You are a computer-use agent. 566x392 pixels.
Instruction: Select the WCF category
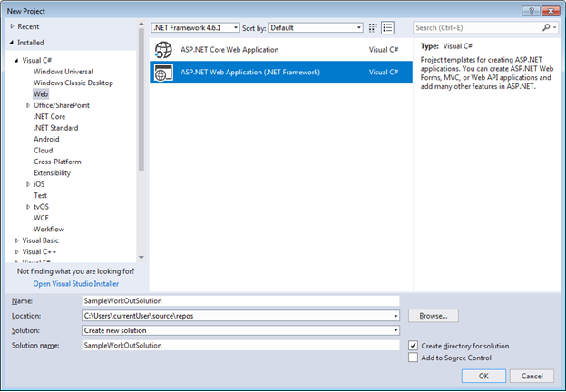point(41,218)
